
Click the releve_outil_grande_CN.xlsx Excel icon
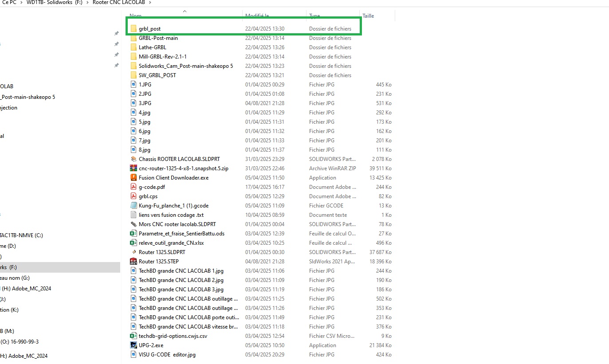coord(134,243)
